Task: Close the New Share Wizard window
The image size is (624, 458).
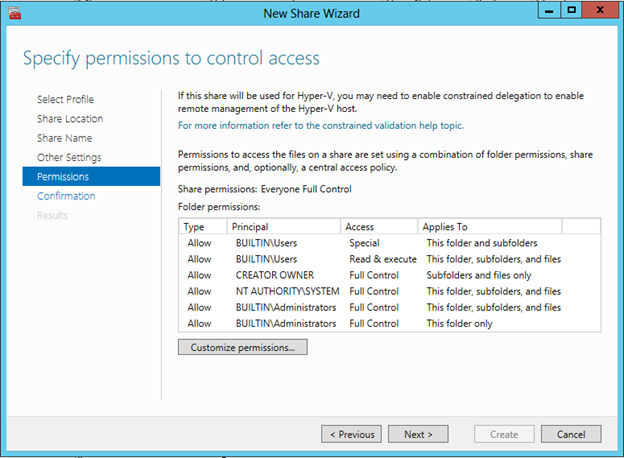Action: click(x=600, y=10)
